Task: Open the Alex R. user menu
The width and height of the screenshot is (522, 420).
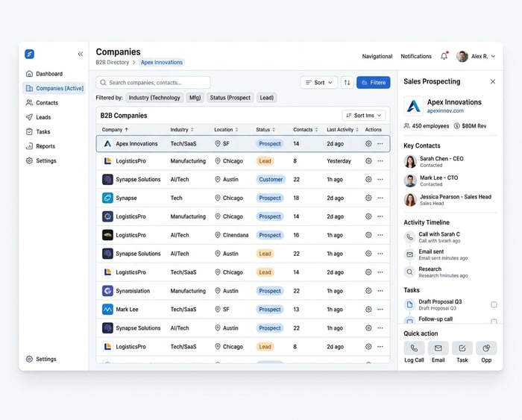Action: pyautogui.click(x=477, y=56)
